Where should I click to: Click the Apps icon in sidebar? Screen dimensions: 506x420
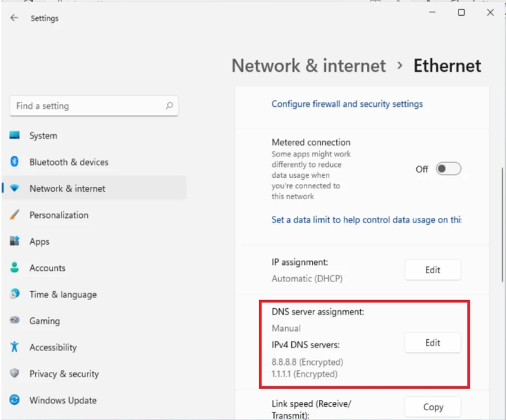tap(14, 241)
